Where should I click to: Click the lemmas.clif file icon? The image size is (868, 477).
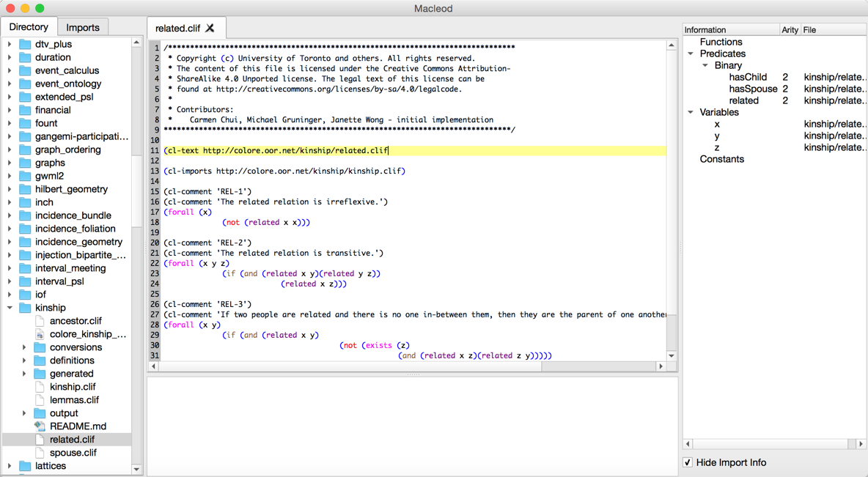click(x=40, y=400)
